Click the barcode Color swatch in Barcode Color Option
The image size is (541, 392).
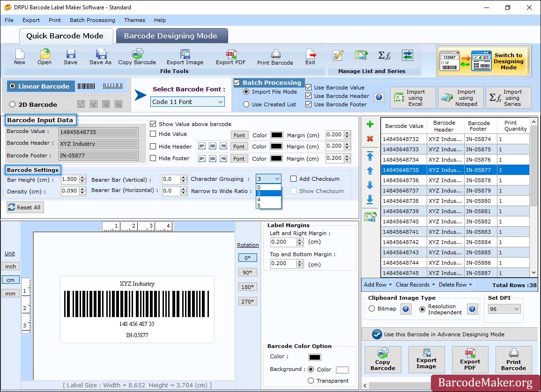pyautogui.click(x=314, y=357)
